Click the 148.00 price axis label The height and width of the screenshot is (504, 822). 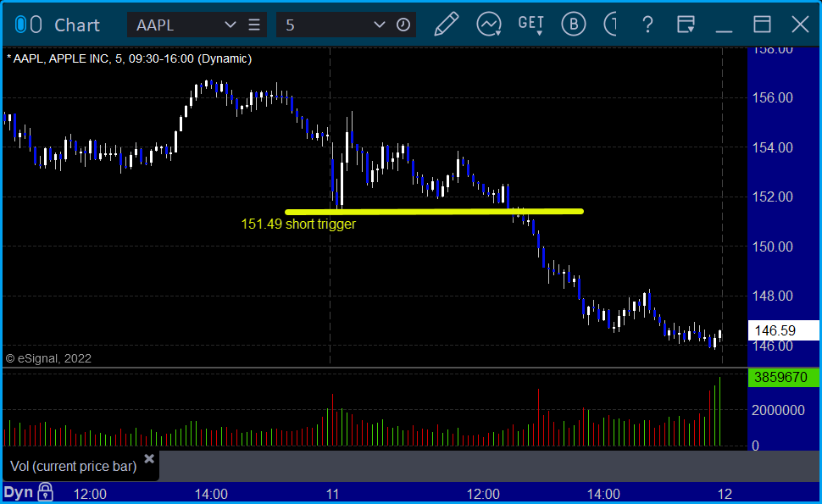(x=772, y=296)
